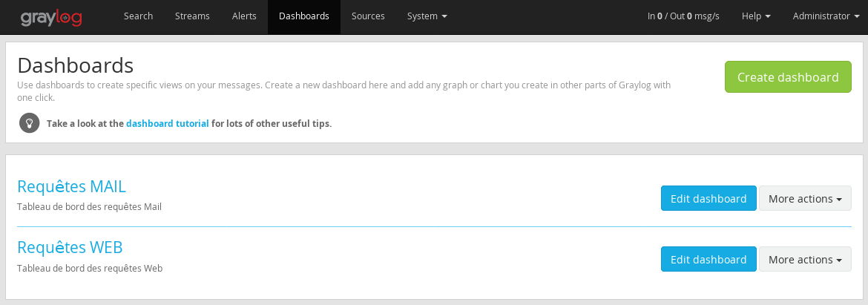
Task: Open the Requêtes WEB dashboard
Action: (70, 247)
